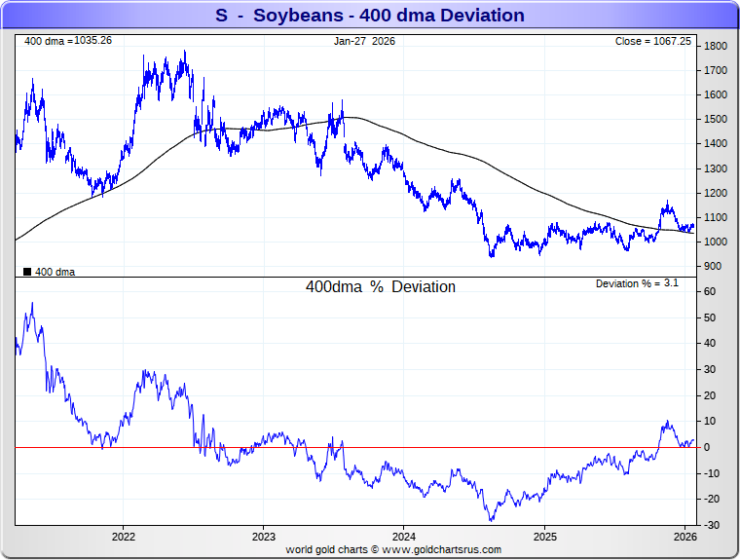Click the 1300 price axis label

pos(716,168)
